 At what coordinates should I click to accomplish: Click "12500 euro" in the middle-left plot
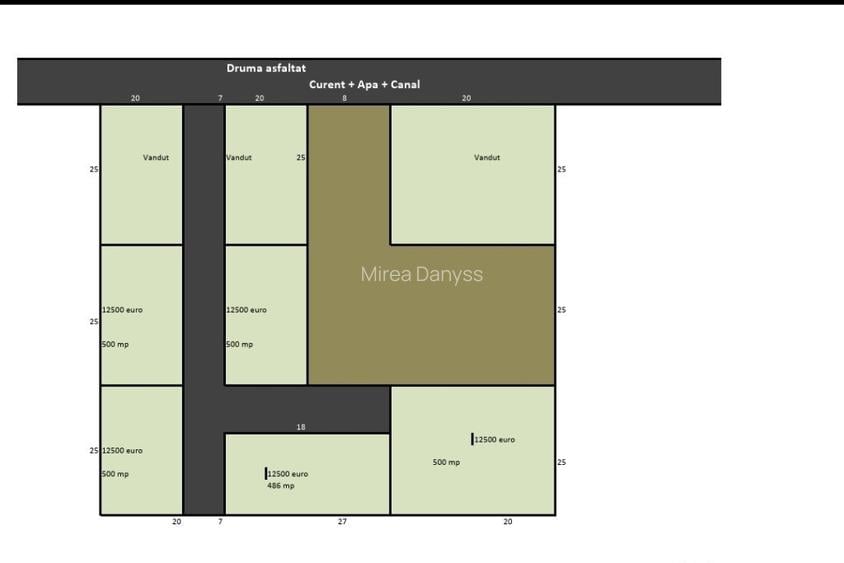(x=123, y=310)
